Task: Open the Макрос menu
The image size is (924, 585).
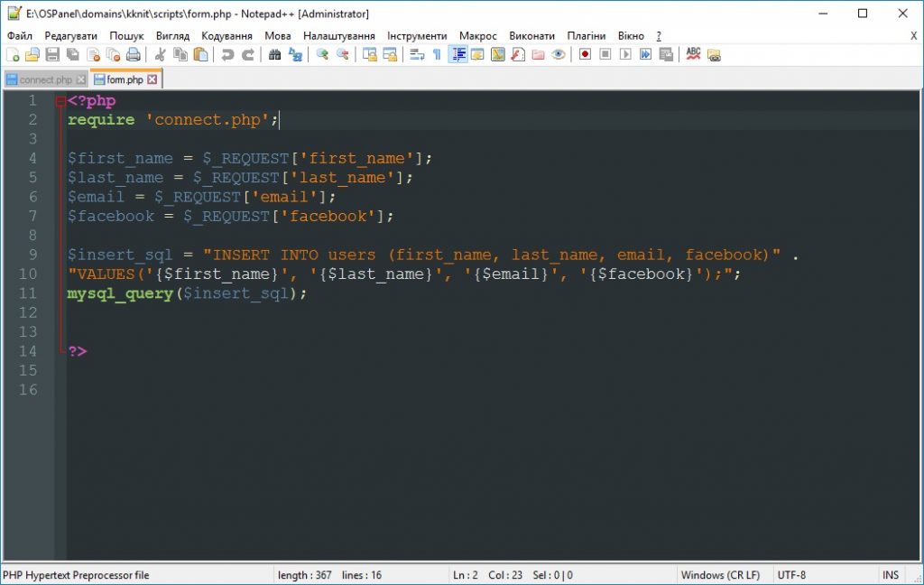Action: click(x=478, y=36)
